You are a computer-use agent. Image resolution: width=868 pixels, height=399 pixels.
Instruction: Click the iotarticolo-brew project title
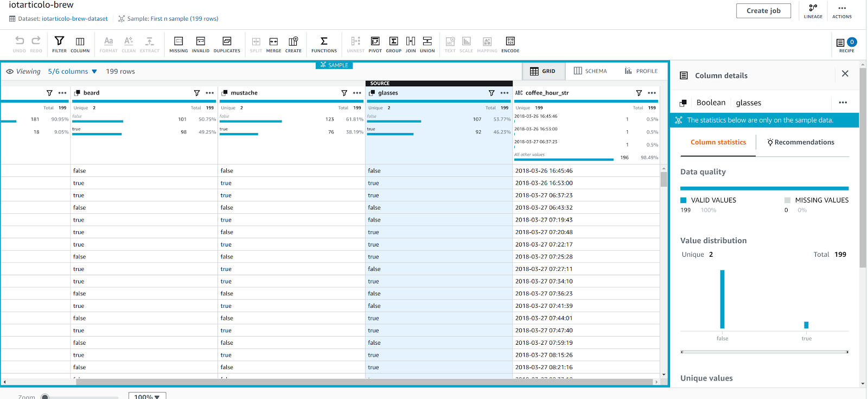pyautogui.click(x=41, y=5)
